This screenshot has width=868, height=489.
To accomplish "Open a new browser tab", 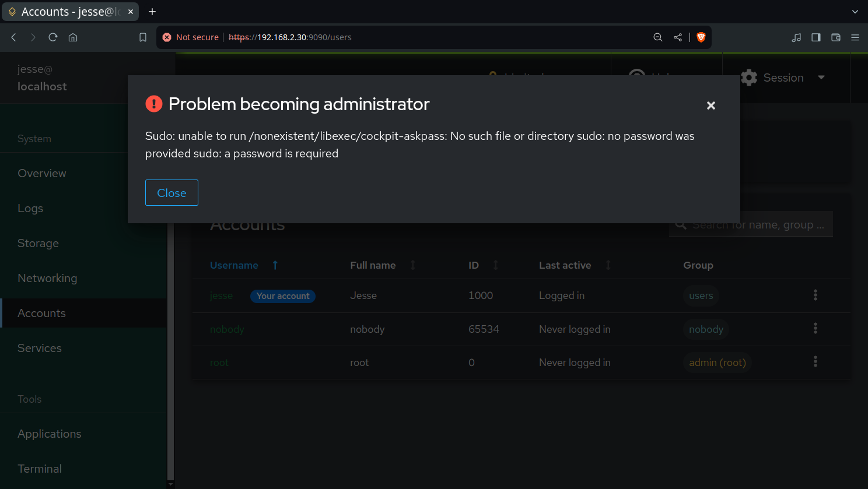I will [152, 12].
